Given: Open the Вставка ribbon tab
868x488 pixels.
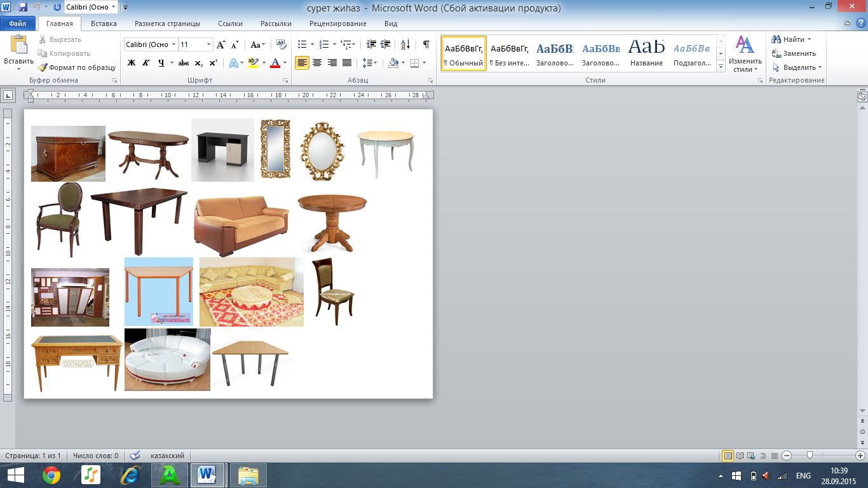Looking at the screenshot, I should click(x=104, y=24).
